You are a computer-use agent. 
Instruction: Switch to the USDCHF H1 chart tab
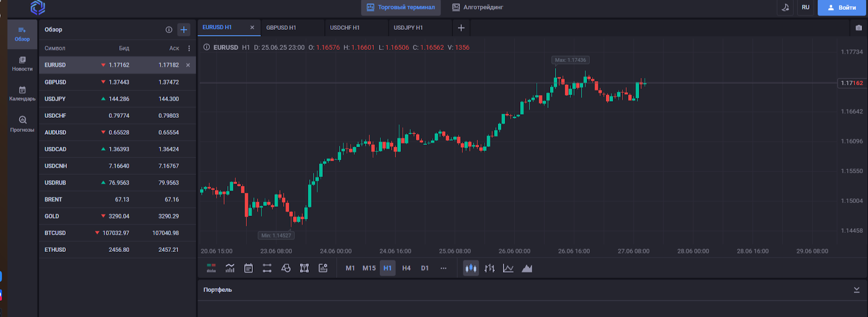point(356,28)
